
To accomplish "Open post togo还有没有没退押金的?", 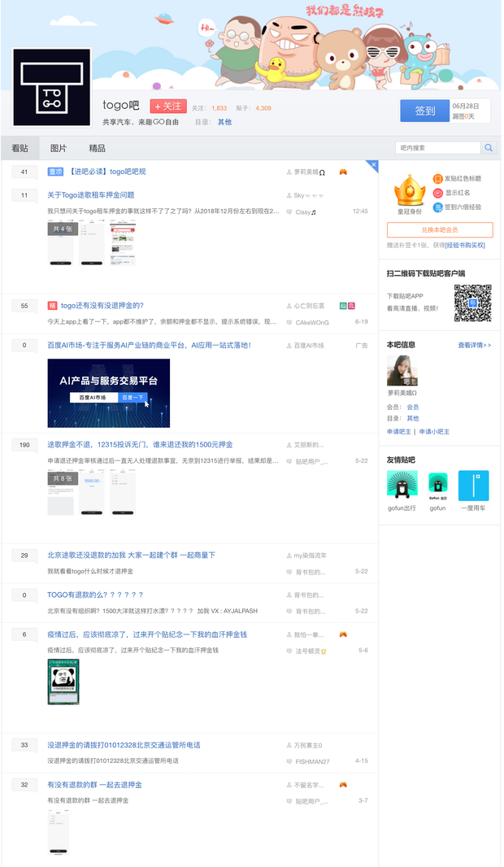I will tap(102, 306).
